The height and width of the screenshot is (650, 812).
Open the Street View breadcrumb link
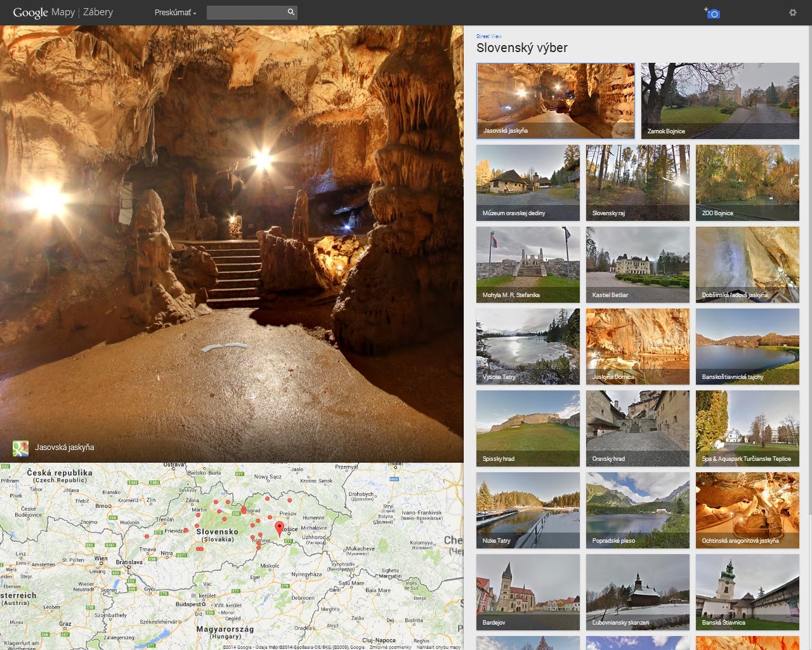(x=489, y=36)
